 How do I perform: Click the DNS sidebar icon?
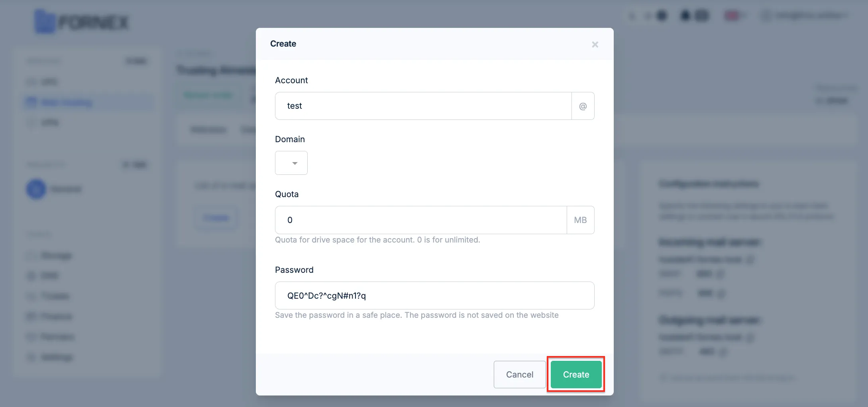coord(31,276)
